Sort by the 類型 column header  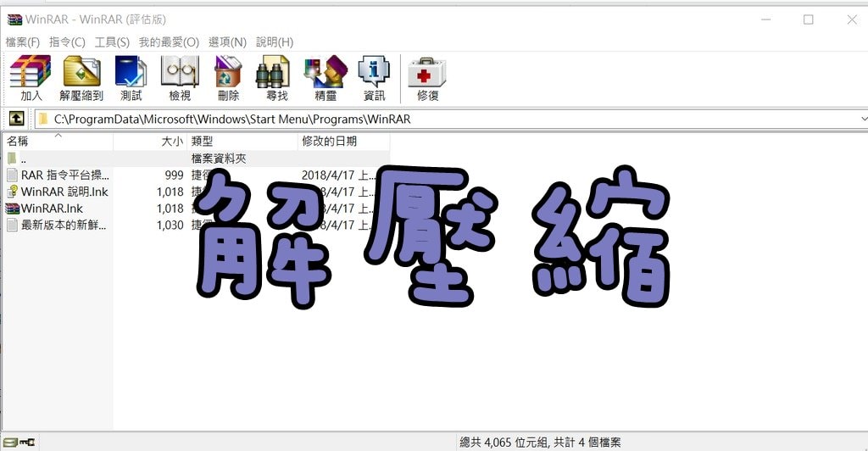242,142
